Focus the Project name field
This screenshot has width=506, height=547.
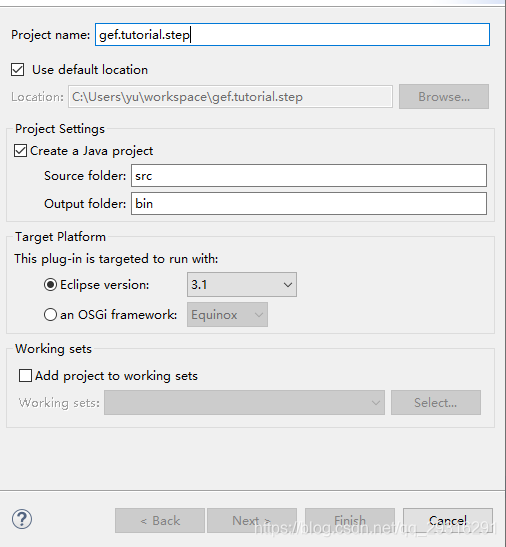[292, 35]
